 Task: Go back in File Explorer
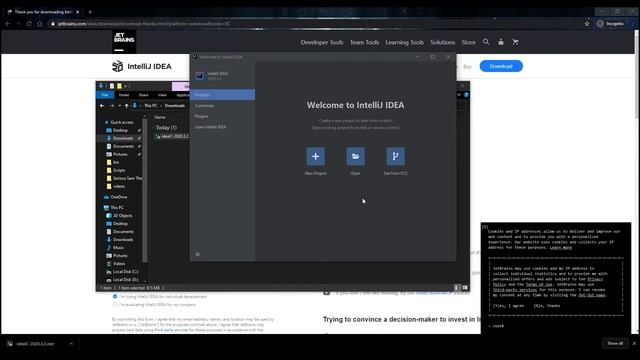coord(102,106)
